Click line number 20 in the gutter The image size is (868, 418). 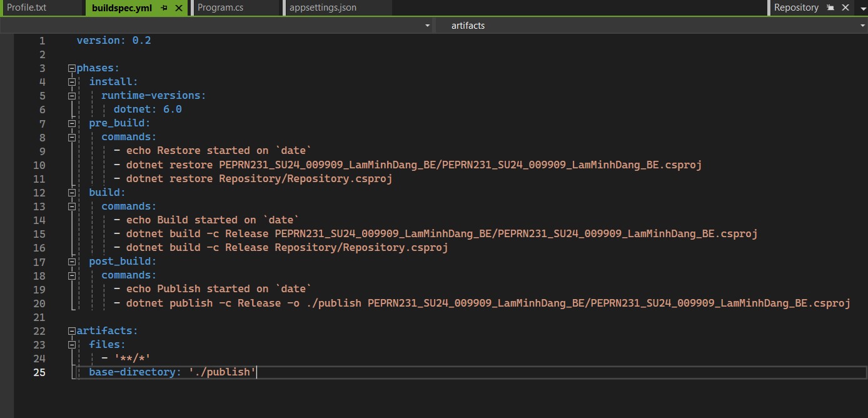click(x=39, y=303)
